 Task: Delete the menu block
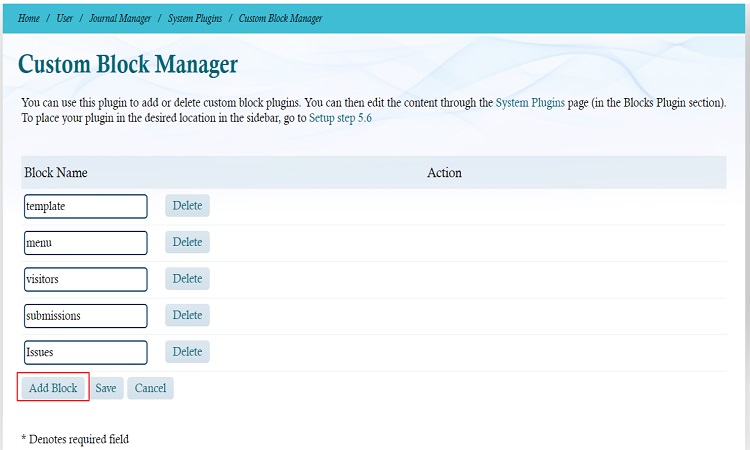188,242
